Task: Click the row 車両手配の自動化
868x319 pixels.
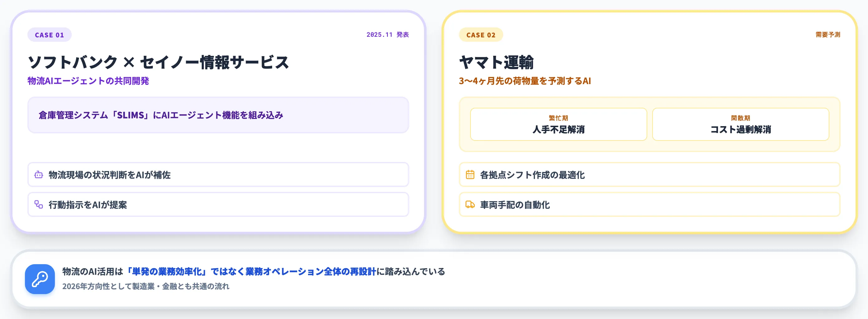Action: pyautogui.click(x=649, y=204)
